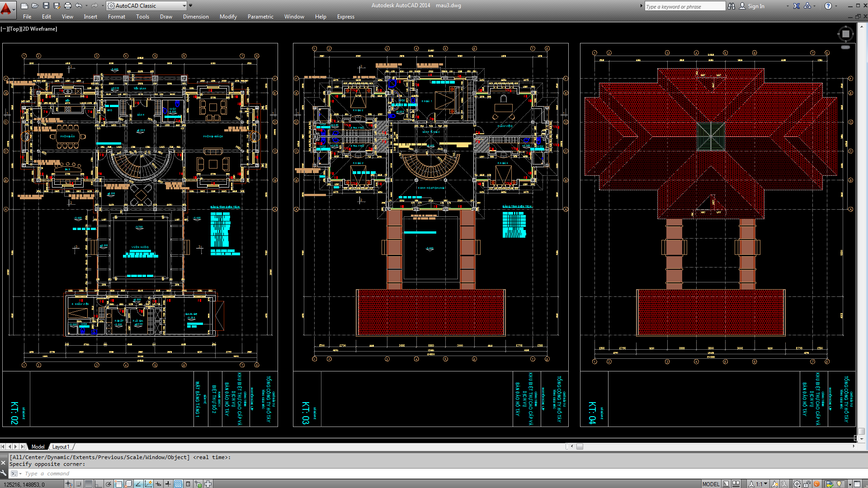Enable Ortho mode in status bar
The height and width of the screenshot is (488, 868).
(99, 483)
